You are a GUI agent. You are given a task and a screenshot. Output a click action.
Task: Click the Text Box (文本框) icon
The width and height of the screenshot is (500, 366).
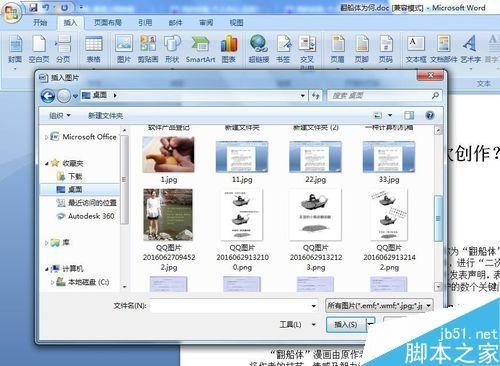(x=416, y=49)
